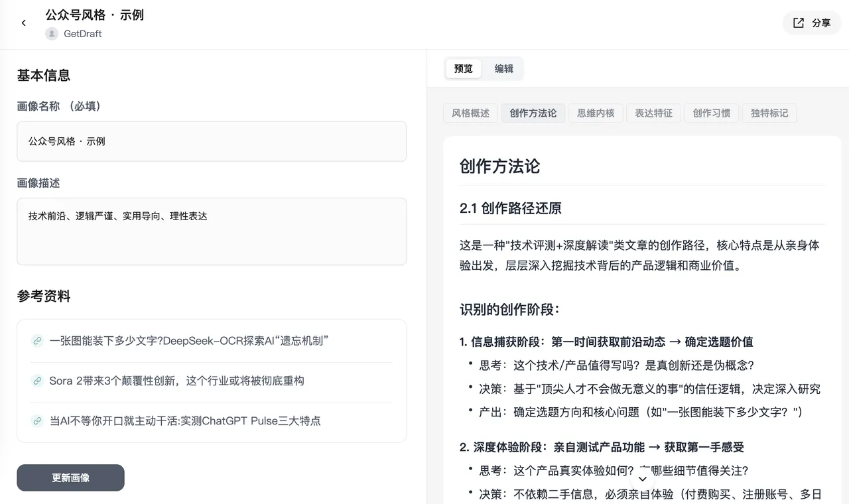Open the Sora 2 reference article link

tap(176, 381)
